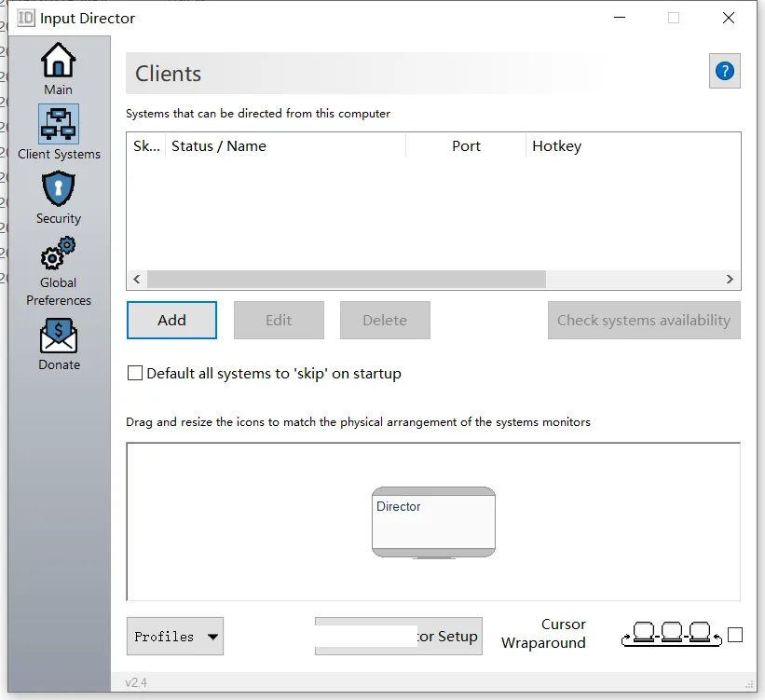Screen dimensions: 765x700
Task: Select the Director monitor icon
Action: (x=433, y=522)
